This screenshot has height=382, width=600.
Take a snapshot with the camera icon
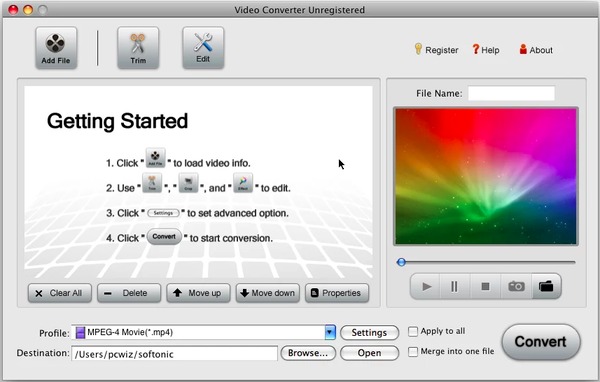click(516, 286)
